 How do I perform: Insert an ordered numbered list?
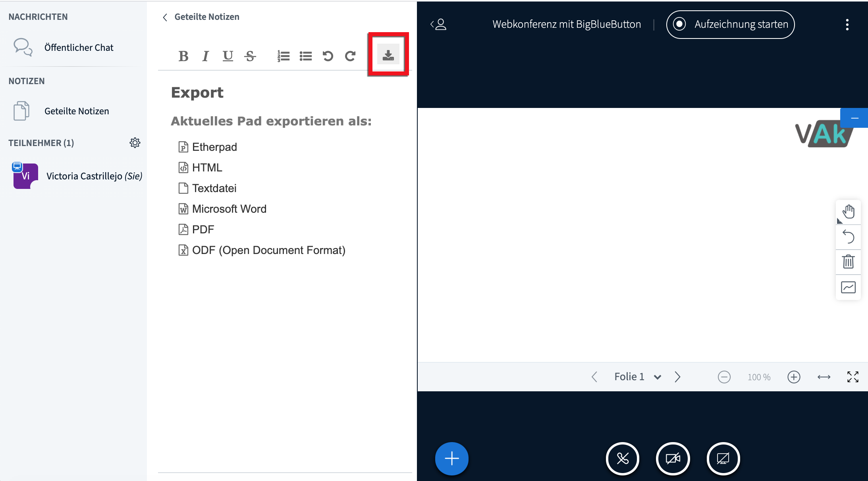pos(283,56)
